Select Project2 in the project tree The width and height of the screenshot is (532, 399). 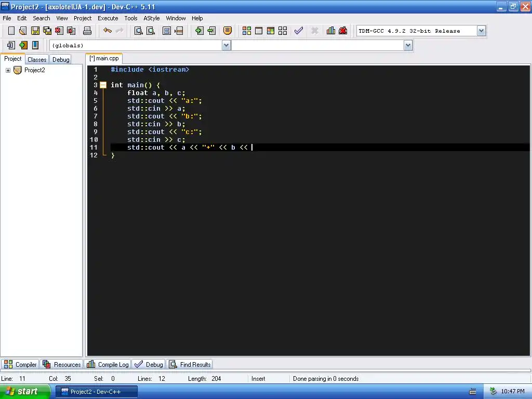tap(34, 70)
